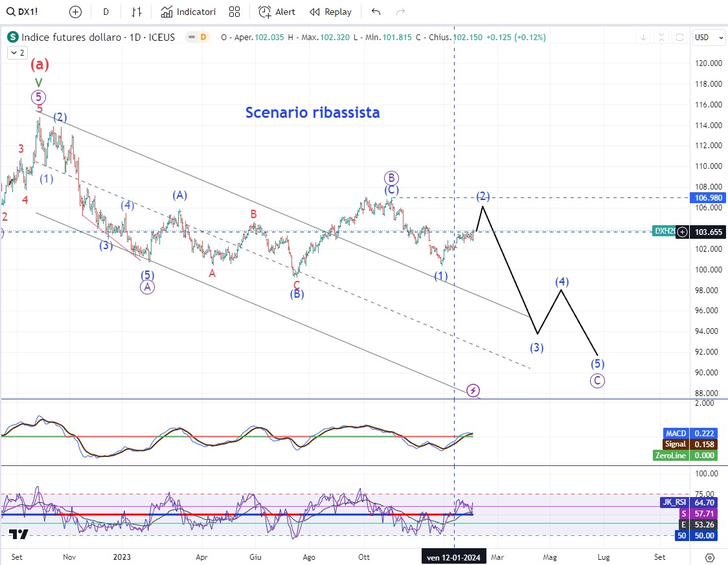The image size is (728, 565).
Task: Expand the collapsed indicators legend showing 2
Action: point(17,53)
